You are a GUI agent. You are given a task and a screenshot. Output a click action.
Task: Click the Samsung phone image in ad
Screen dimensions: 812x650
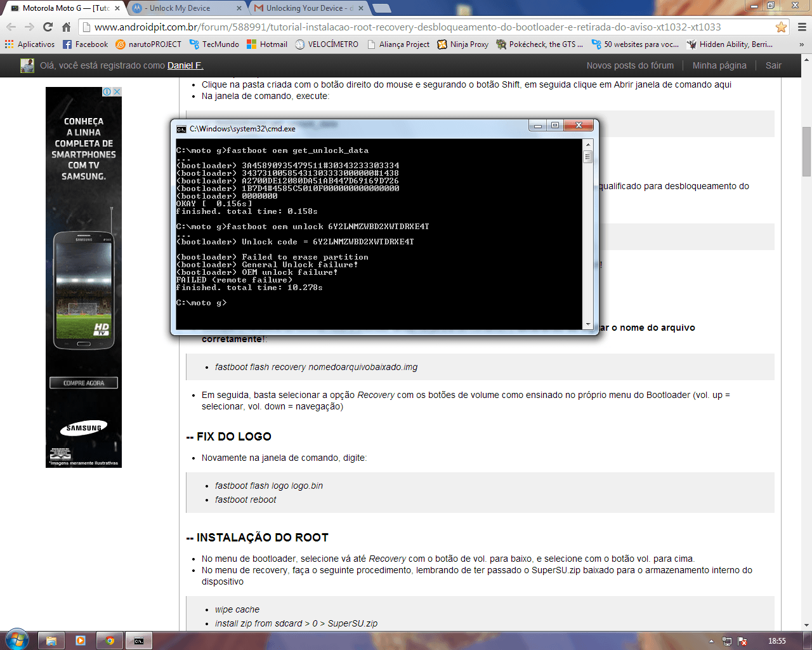(x=84, y=291)
